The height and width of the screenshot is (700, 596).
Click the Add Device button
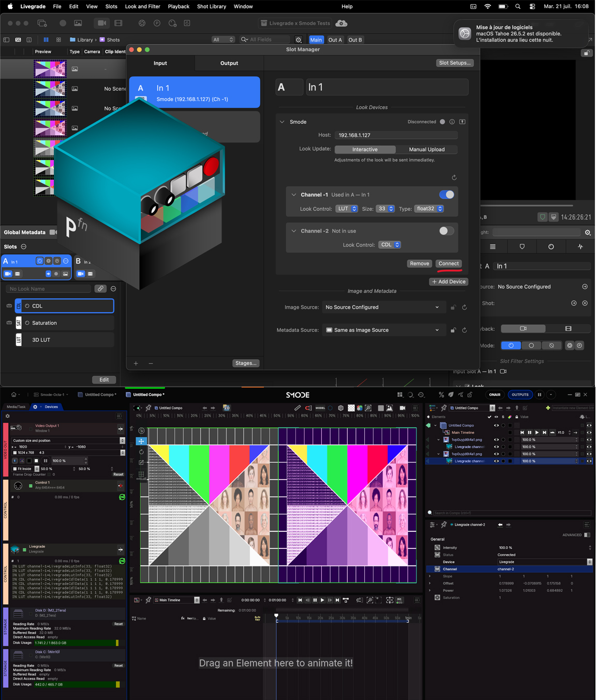(449, 282)
